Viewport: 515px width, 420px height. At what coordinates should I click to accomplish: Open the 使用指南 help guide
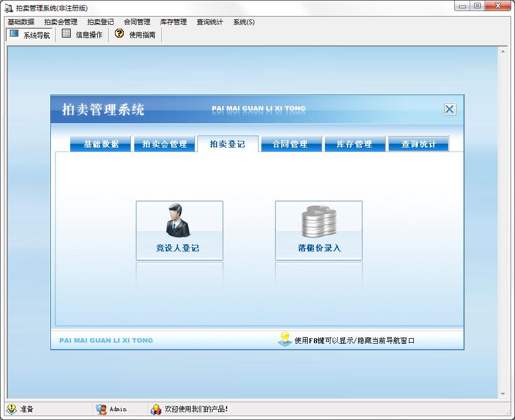(135, 34)
